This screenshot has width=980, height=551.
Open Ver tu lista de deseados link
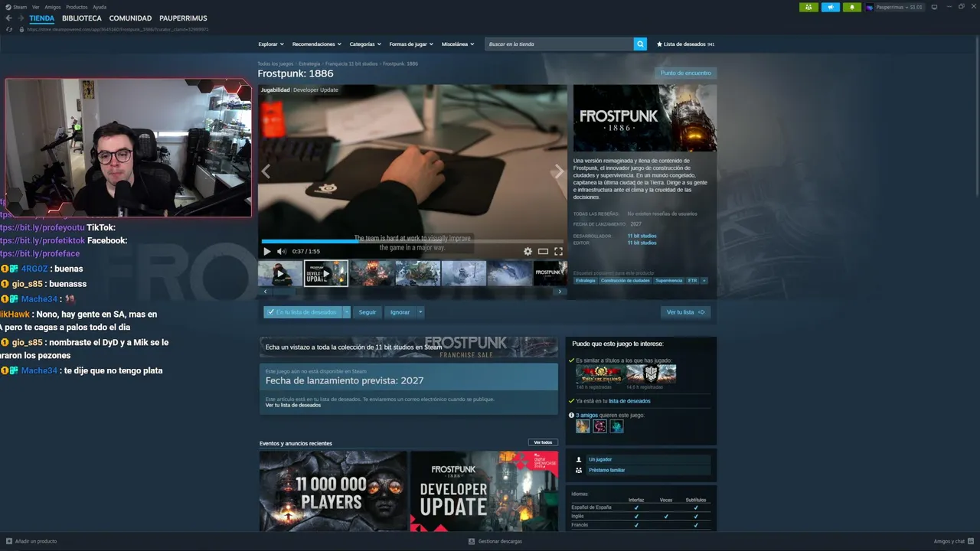(293, 405)
